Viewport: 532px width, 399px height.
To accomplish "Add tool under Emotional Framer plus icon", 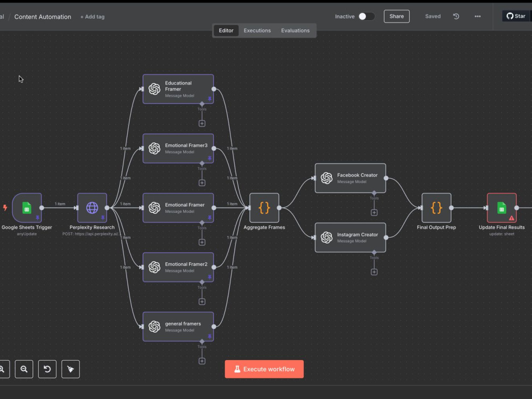I will (x=202, y=242).
